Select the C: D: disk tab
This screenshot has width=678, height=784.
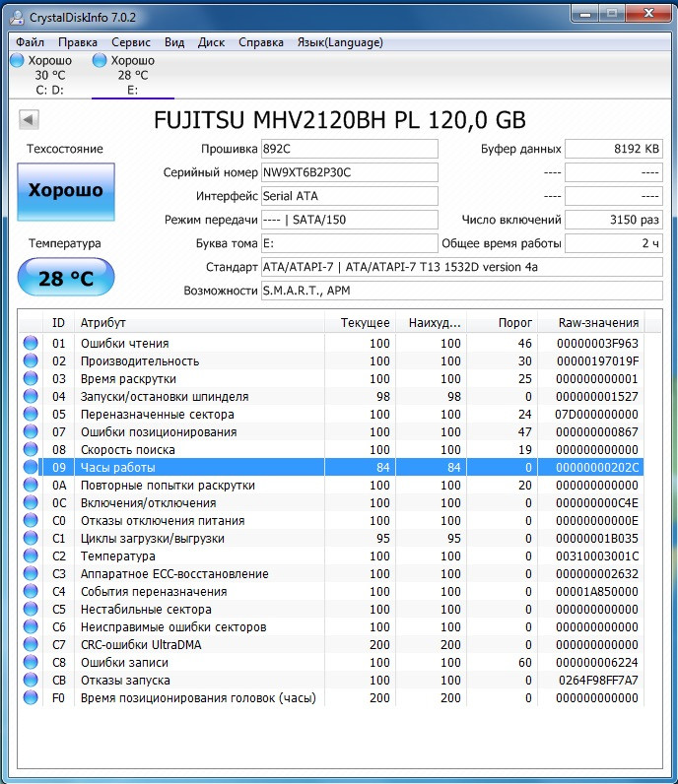pyautogui.click(x=49, y=75)
